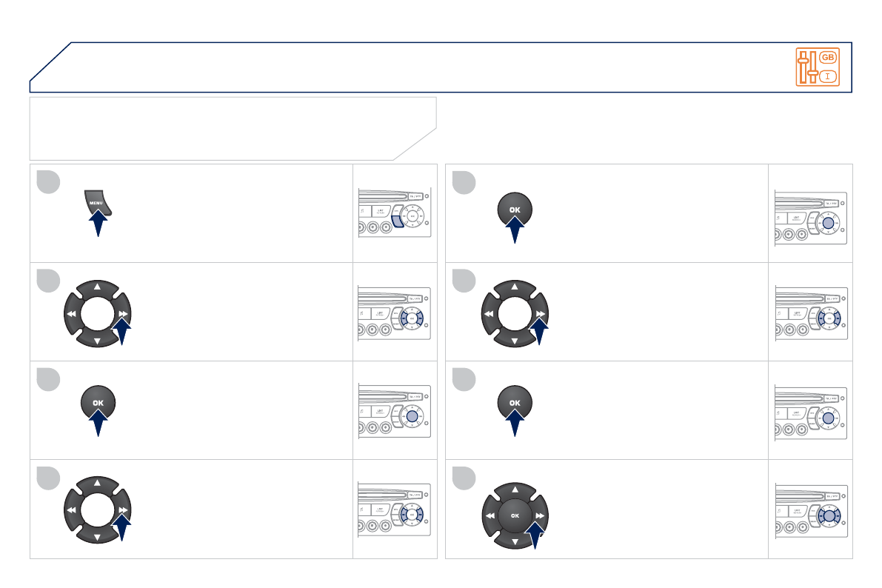Click the orange GB language settings icon
882x588 pixels.
coord(818,67)
